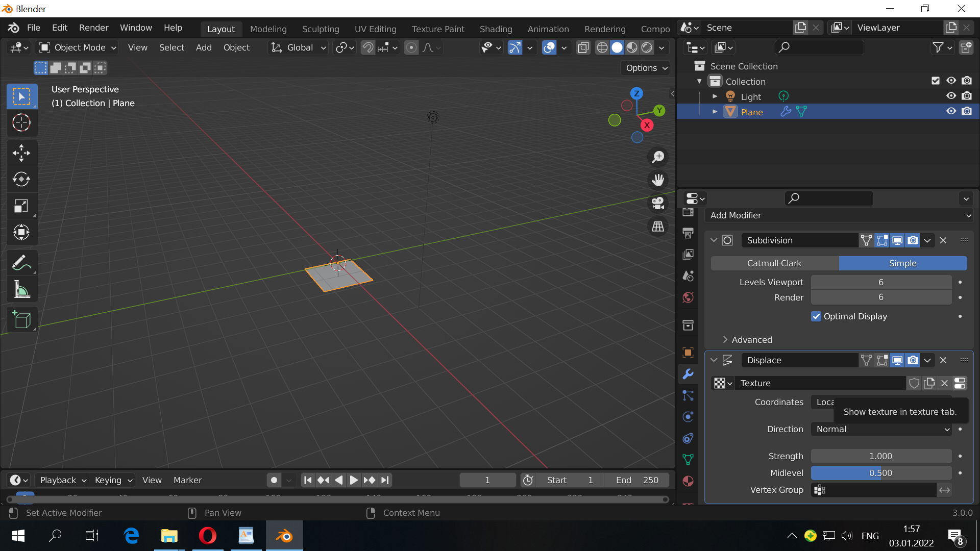Toggle proportional editing
Screen dimensions: 980x551
(x=411, y=47)
